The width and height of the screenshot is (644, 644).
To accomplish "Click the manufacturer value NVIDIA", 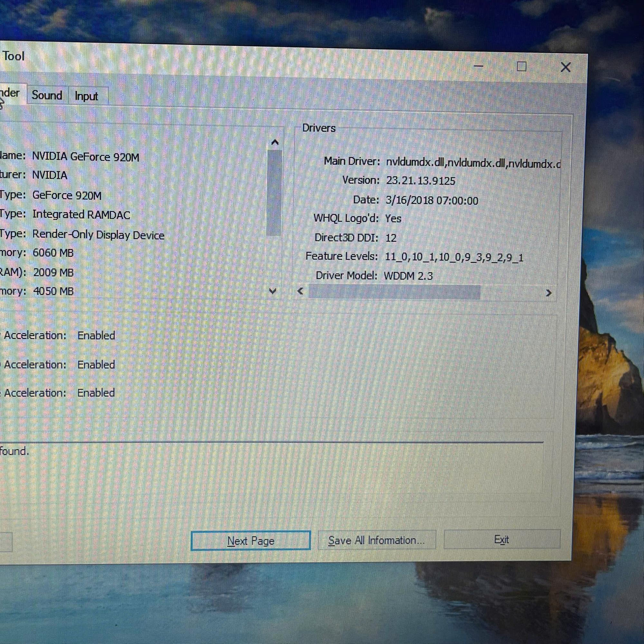I will (50, 175).
